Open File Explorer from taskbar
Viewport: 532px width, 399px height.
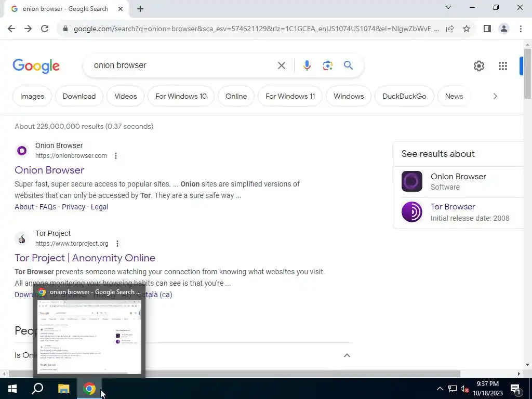coord(63,389)
